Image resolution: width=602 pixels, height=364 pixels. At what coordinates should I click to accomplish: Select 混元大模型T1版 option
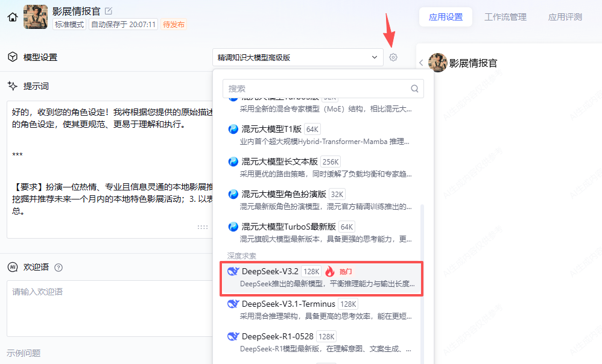271,129
